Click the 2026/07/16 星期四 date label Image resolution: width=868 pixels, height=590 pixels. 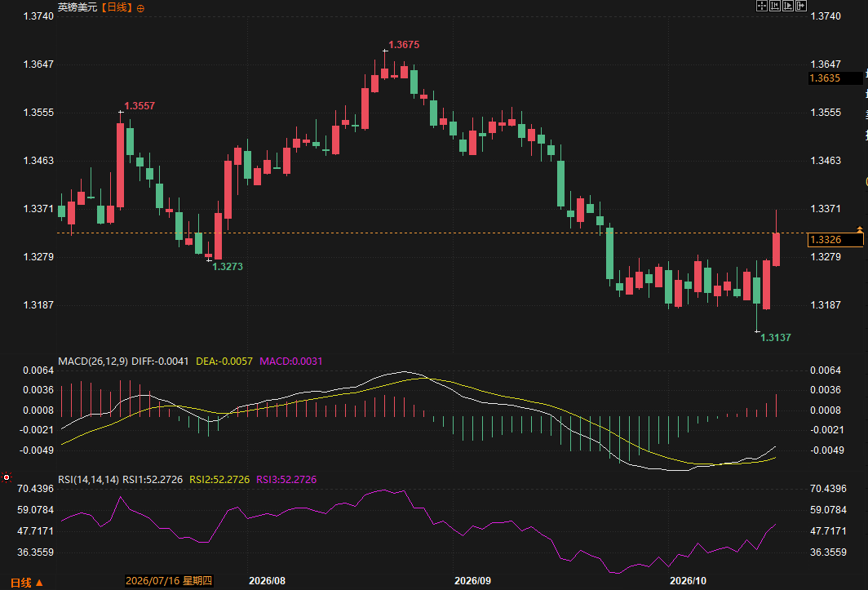[x=169, y=580]
